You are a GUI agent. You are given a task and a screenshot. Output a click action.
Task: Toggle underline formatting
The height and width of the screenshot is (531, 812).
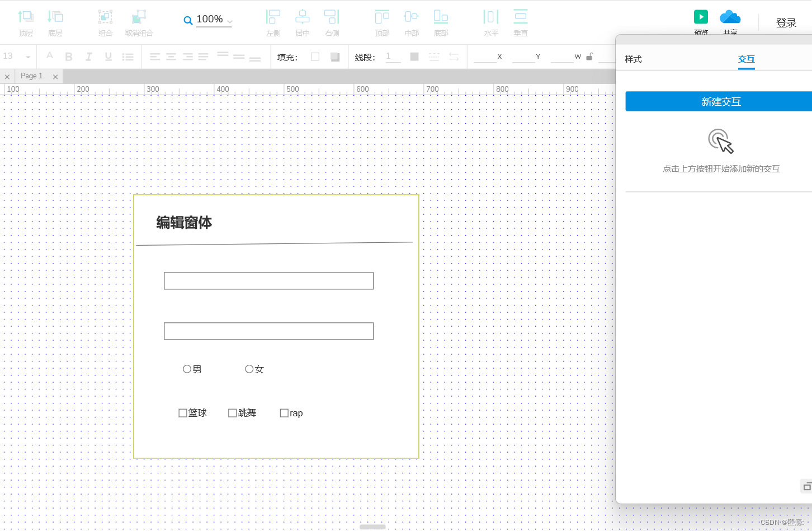coord(108,57)
